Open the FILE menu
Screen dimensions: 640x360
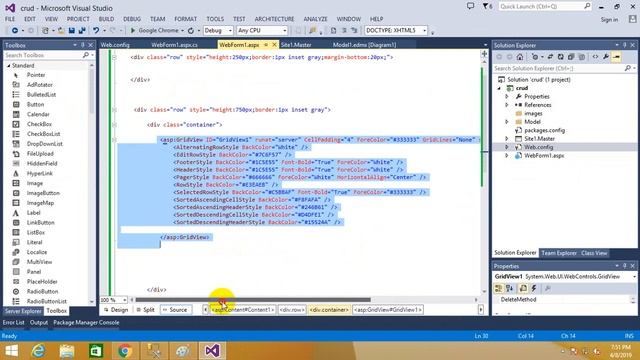click(10, 19)
